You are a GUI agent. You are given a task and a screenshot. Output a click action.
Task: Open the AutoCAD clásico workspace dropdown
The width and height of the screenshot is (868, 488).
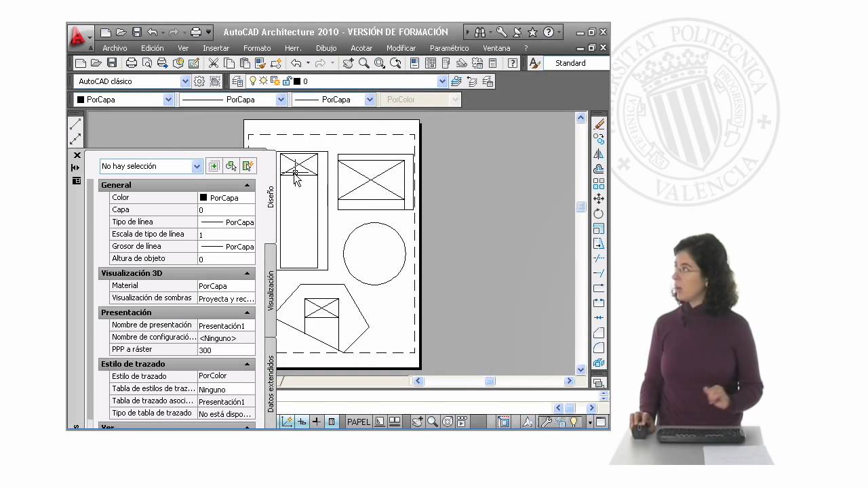pyautogui.click(x=185, y=81)
